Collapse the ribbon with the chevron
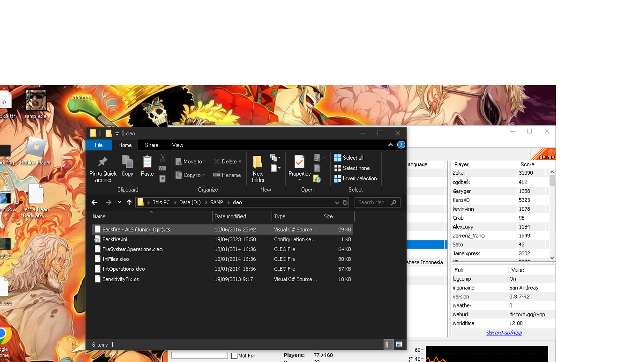 tap(390, 145)
